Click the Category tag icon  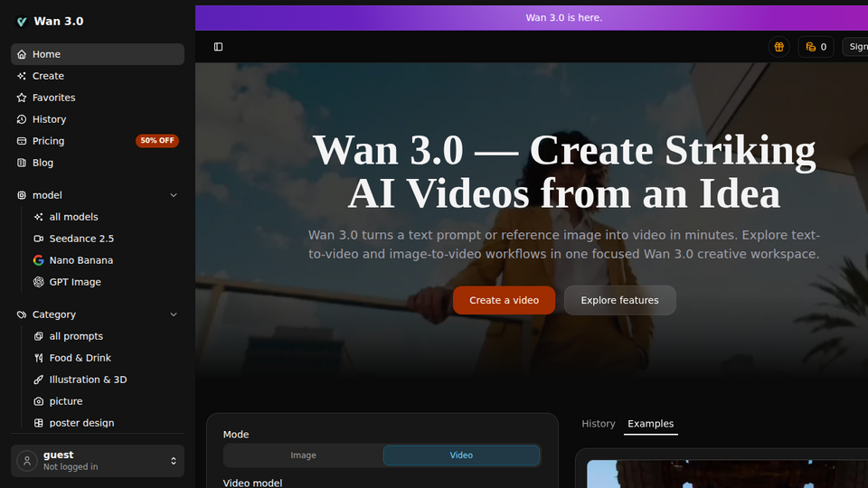pos(22,314)
